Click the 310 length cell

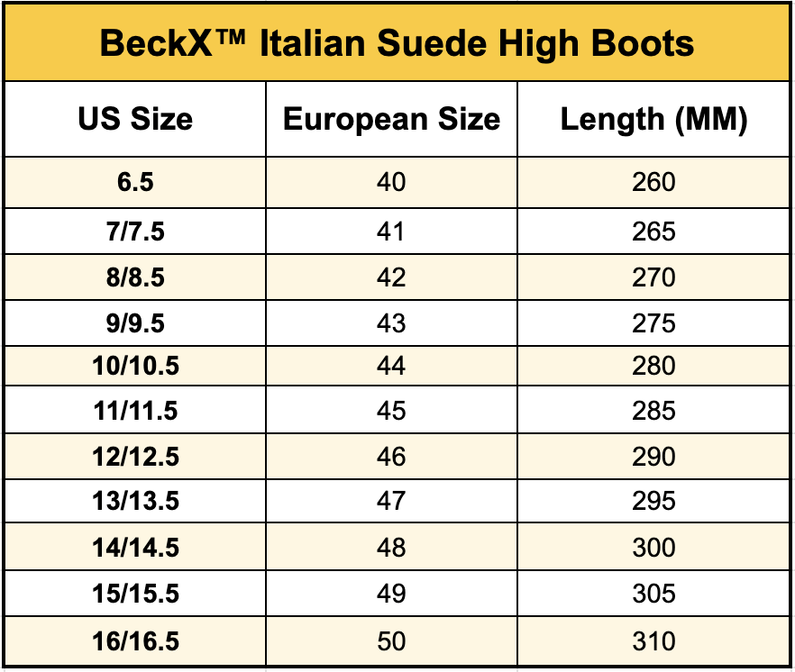(653, 641)
